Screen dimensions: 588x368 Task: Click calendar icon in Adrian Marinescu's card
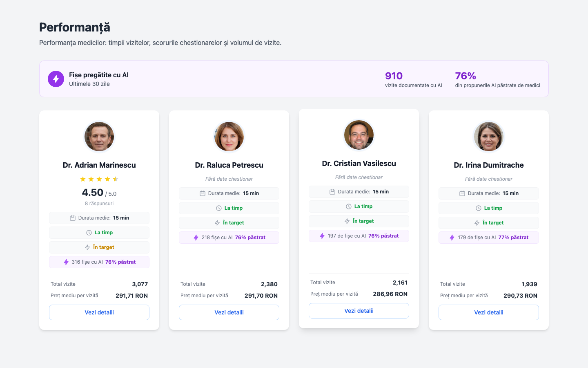pyautogui.click(x=73, y=218)
